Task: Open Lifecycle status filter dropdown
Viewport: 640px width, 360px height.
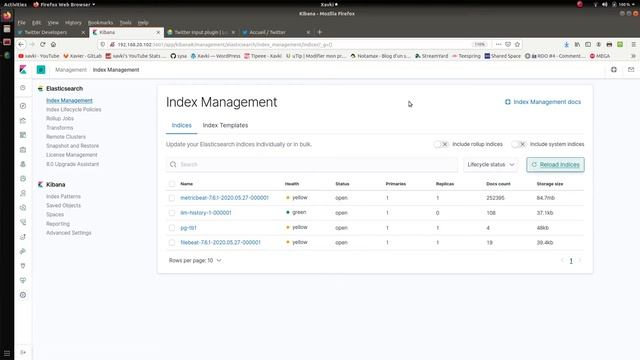Action: pyautogui.click(x=491, y=164)
